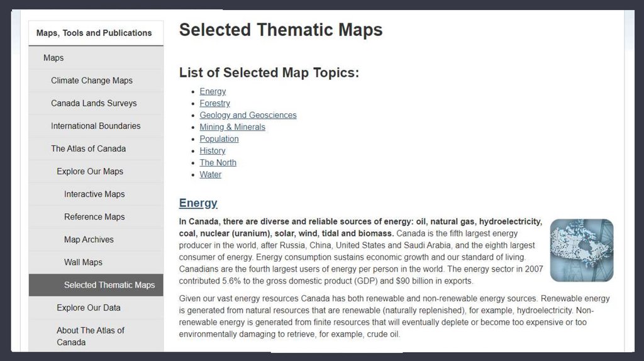Open Maps sidebar menu item
Screen dimensions: 644x361
tap(53, 58)
